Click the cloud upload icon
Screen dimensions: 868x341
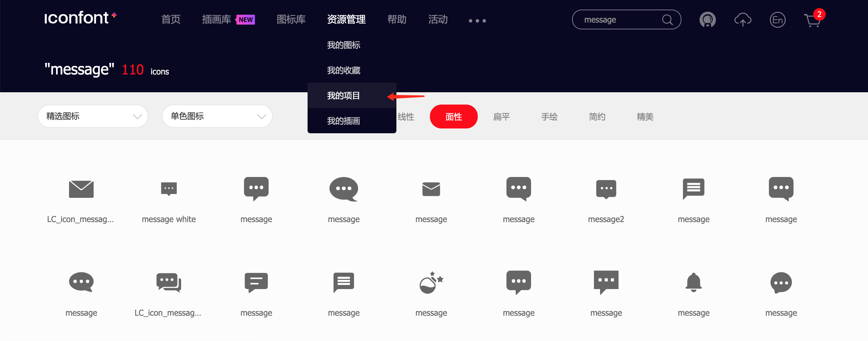point(743,20)
